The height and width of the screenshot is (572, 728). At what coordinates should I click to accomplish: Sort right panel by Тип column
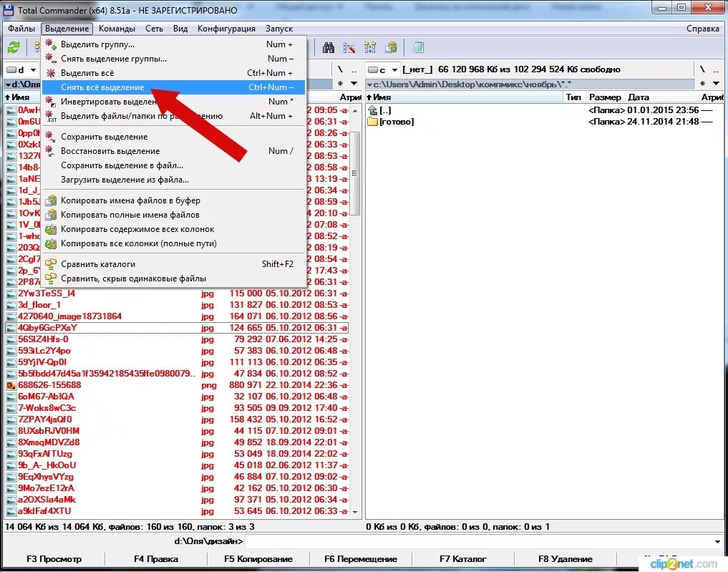pyautogui.click(x=573, y=97)
